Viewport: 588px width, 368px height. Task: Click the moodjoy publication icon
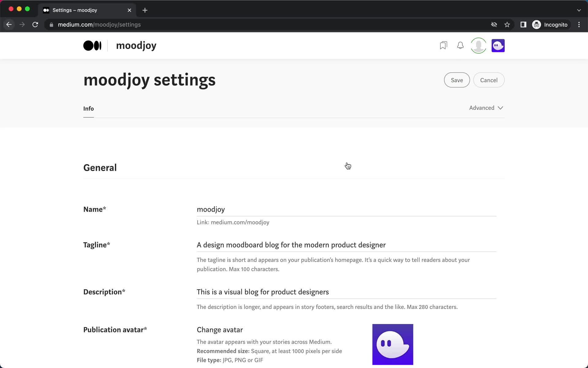[498, 45]
